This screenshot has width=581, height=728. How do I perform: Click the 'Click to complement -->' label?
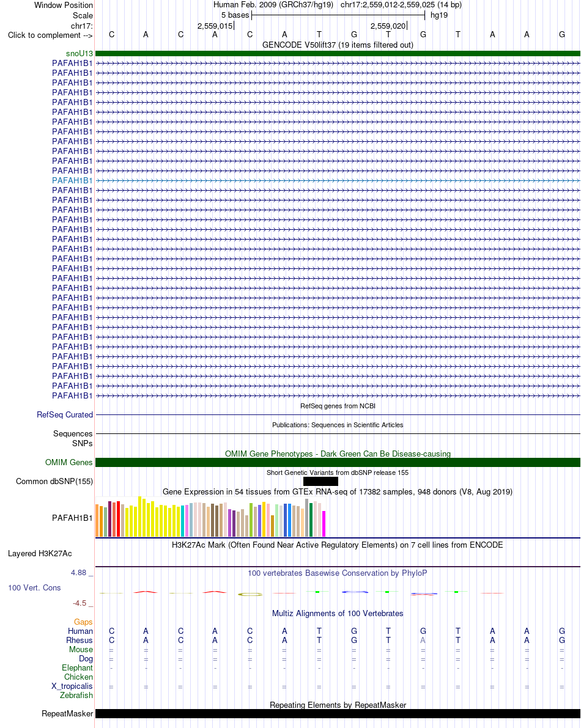tap(50, 35)
